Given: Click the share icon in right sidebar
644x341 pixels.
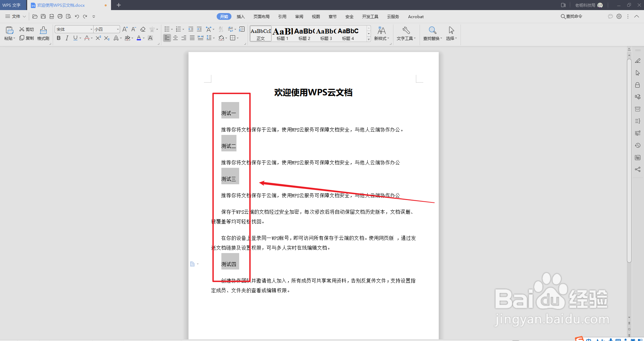Looking at the screenshot, I should click(x=638, y=169).
